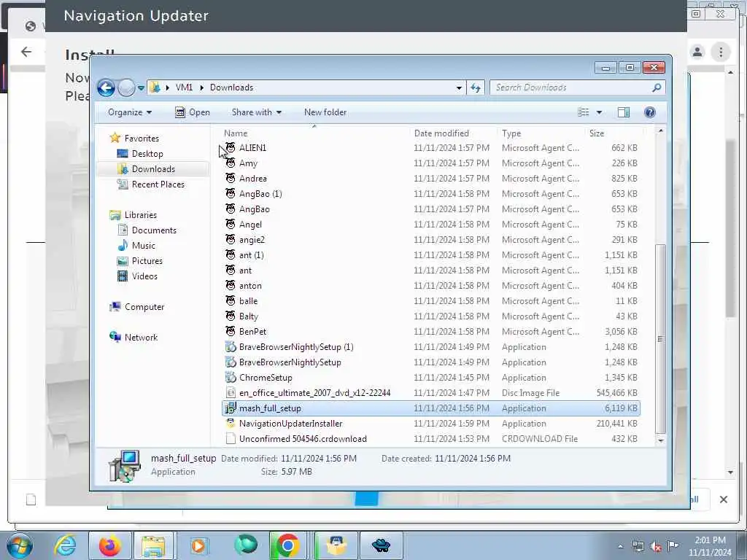Open the recent locations dropdown arrow
This screenshot has height=560, width=747.
click(x=141, y=88)
